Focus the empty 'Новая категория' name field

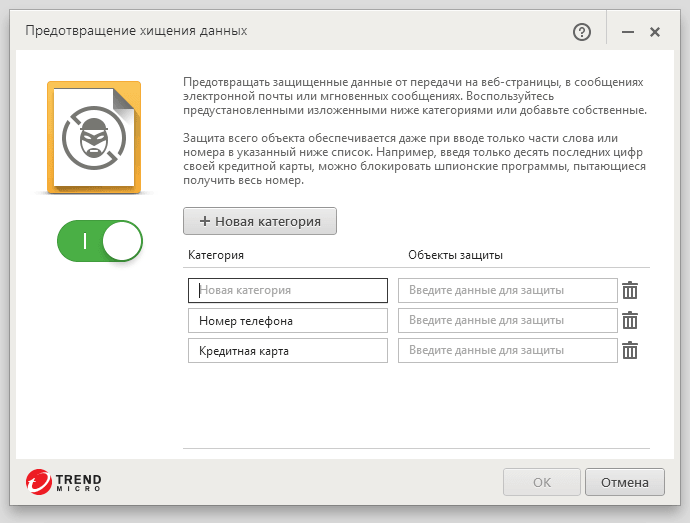(288, 290)
